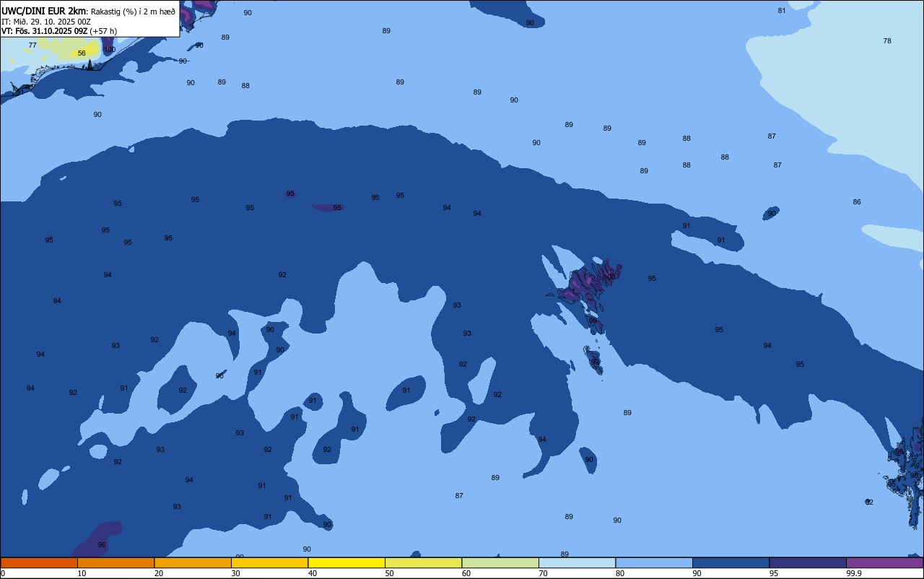Click the '50' legend scale label
This screenshot has height=579, width=924.
[389, 573]
